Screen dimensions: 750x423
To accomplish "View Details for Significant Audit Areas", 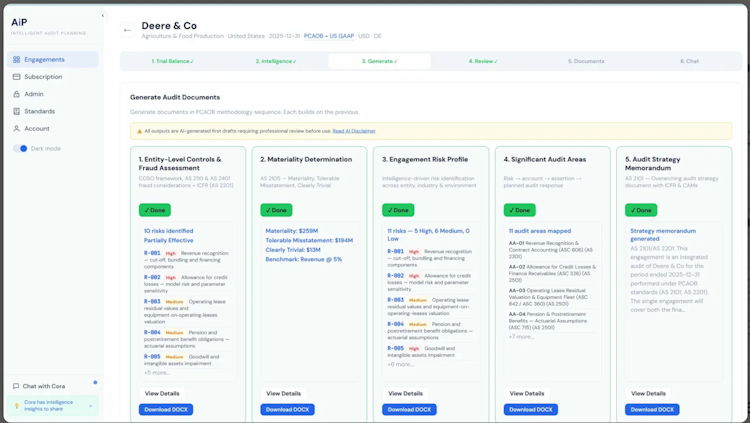I will coord(527,393).
